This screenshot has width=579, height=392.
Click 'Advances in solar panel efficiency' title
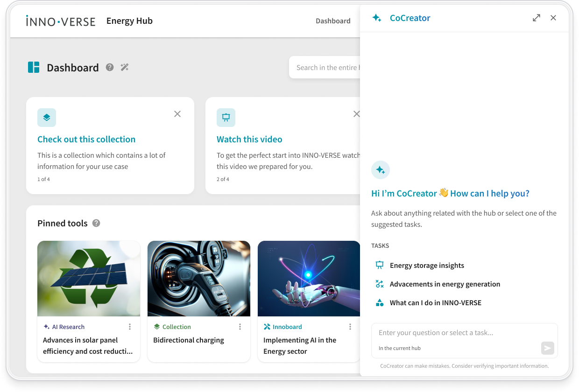88,346
